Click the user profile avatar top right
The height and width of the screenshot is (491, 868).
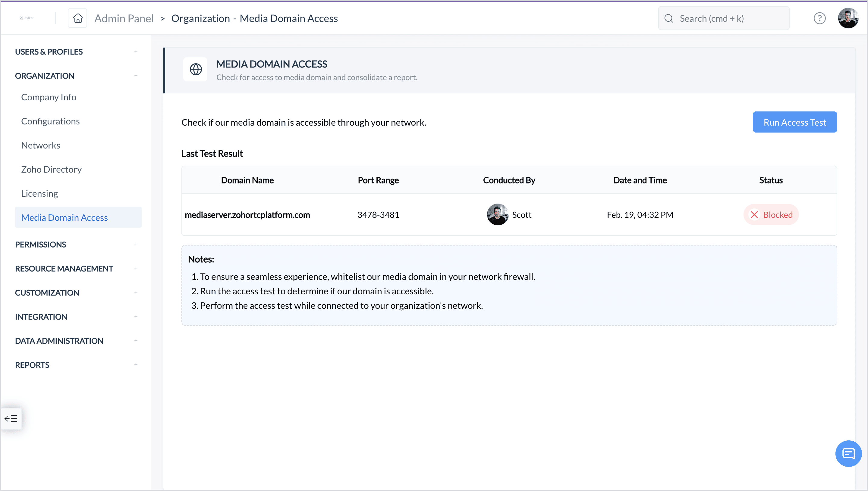tap(848, 18)
